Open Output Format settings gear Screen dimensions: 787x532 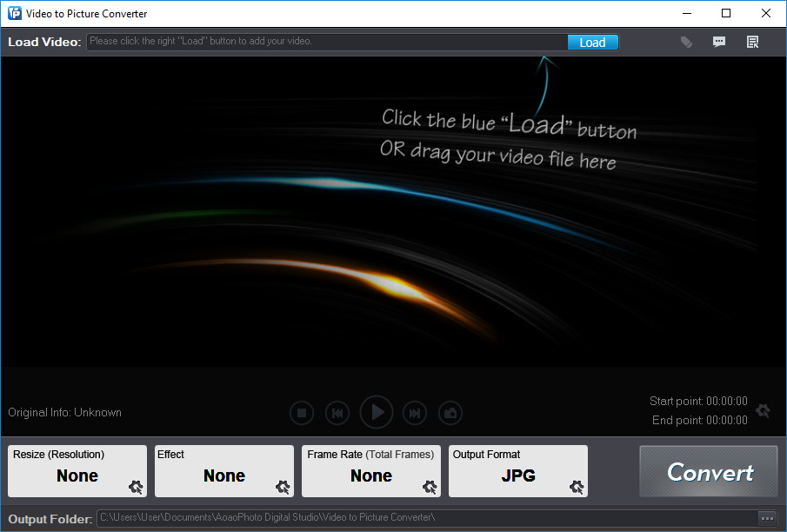[x=577, y=487]
